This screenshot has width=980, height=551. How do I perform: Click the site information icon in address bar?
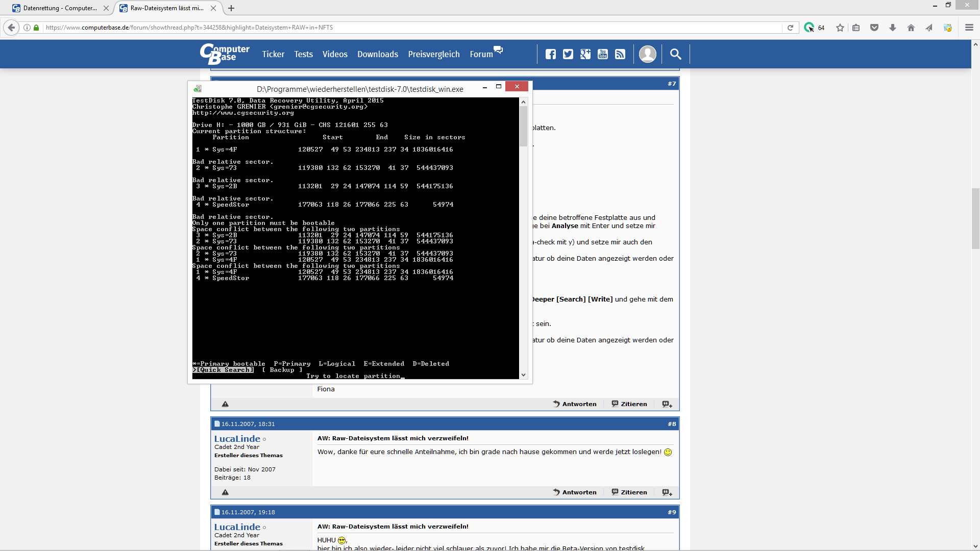pyautogui.click(x=27, y=28)
